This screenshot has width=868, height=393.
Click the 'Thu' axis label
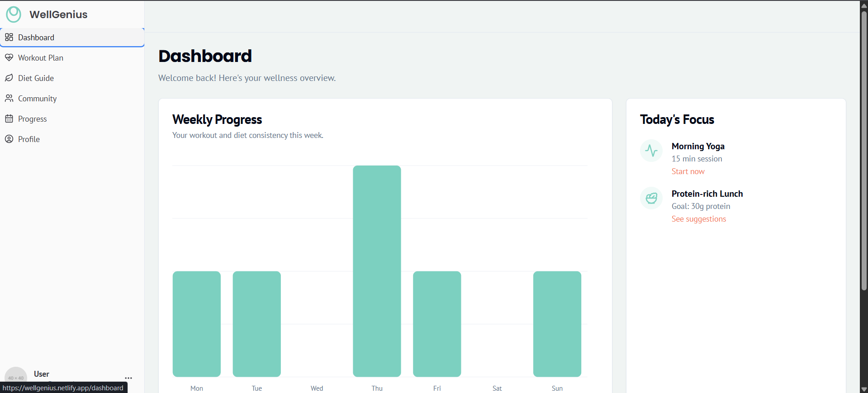coord(377,388)
